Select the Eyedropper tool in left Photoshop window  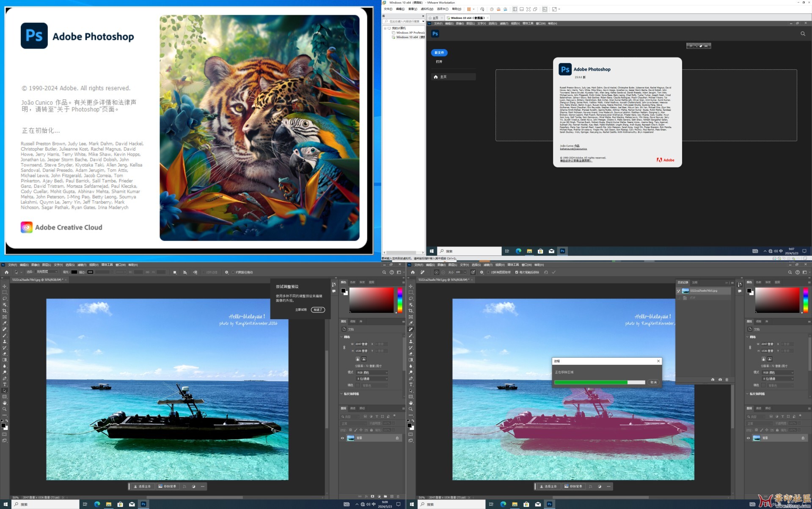(5, 323)
